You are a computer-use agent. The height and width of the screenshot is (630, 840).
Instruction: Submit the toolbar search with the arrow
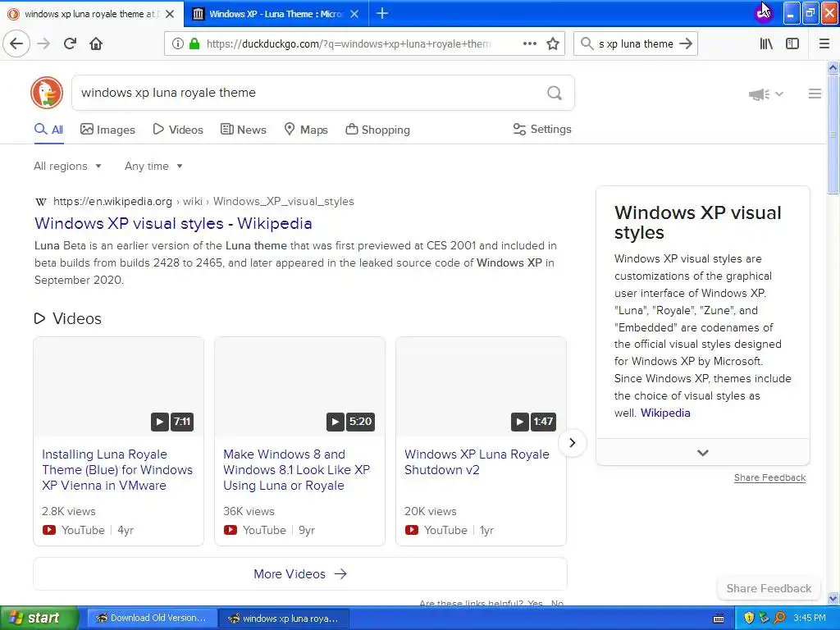tap(685, 44)
